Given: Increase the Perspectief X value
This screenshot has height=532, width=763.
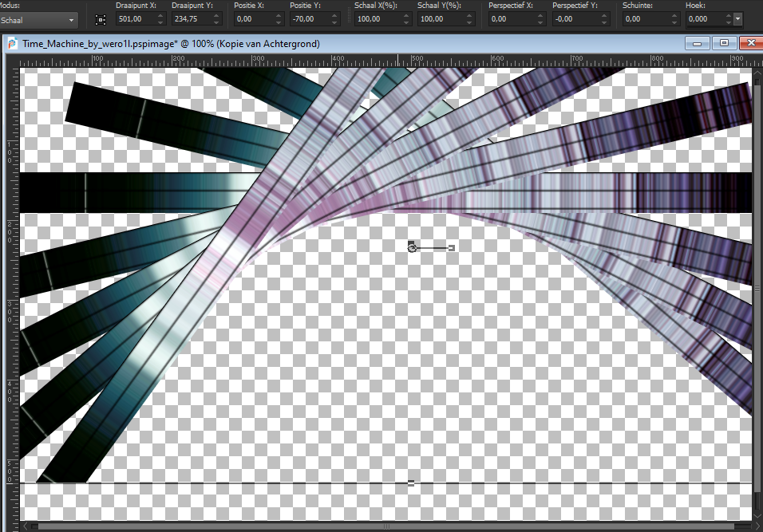Looking at the screenshot, I should [x=540, y=16].
